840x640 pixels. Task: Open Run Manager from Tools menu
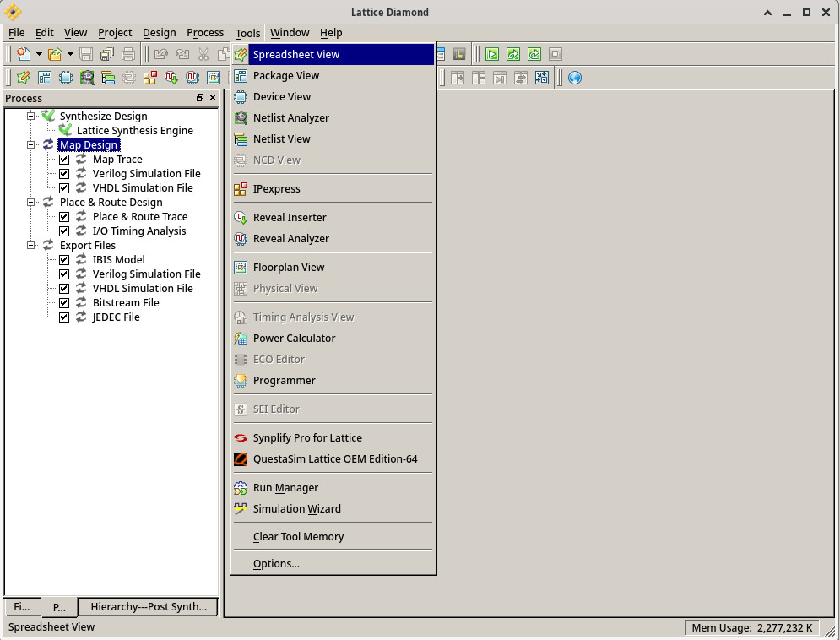[333, 488]
